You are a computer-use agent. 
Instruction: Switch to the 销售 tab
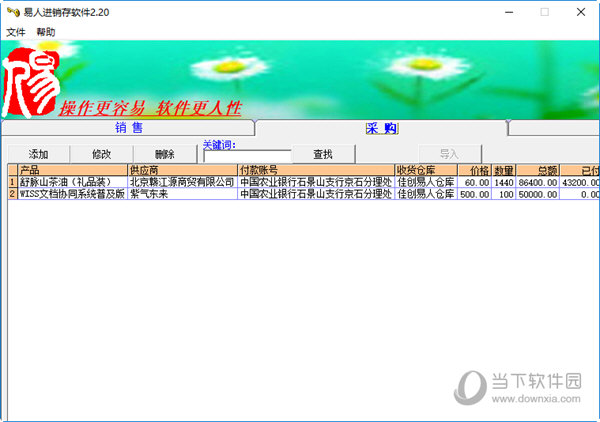(129, 128)
